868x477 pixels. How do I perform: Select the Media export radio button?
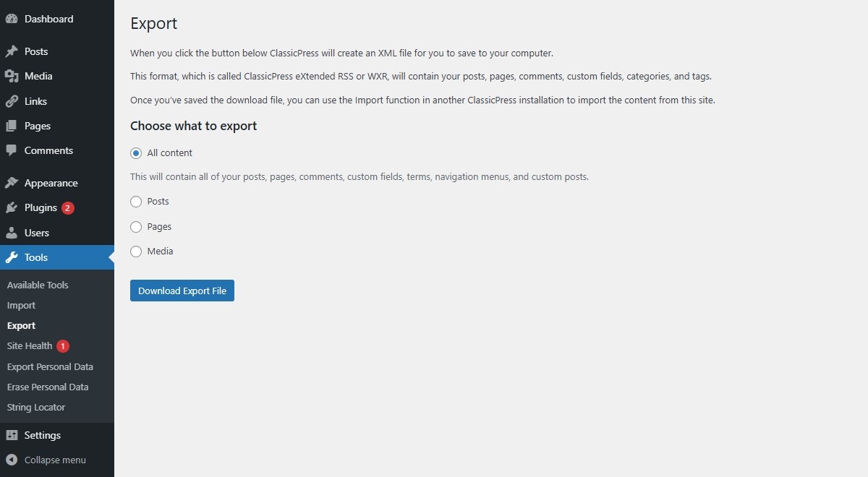coord(136,252)
